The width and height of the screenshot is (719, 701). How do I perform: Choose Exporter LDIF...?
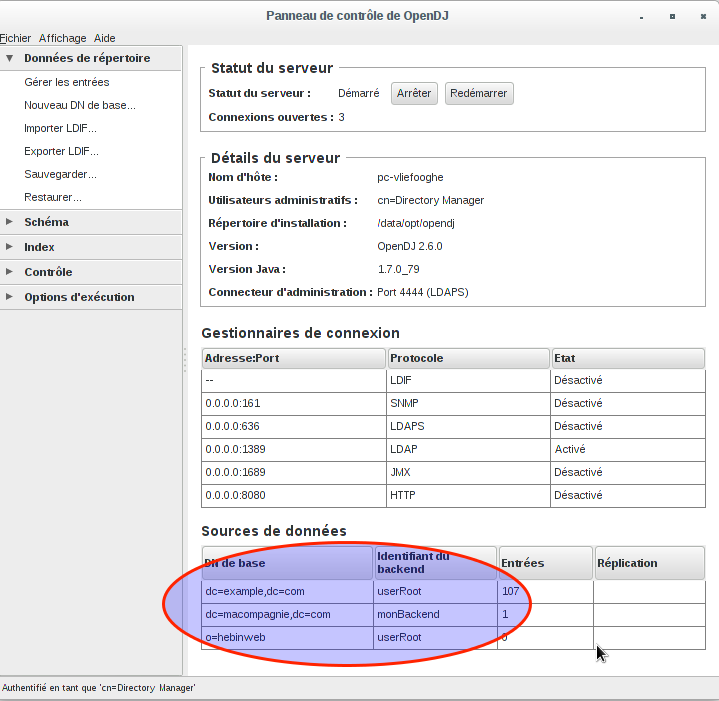pos(61,151)
